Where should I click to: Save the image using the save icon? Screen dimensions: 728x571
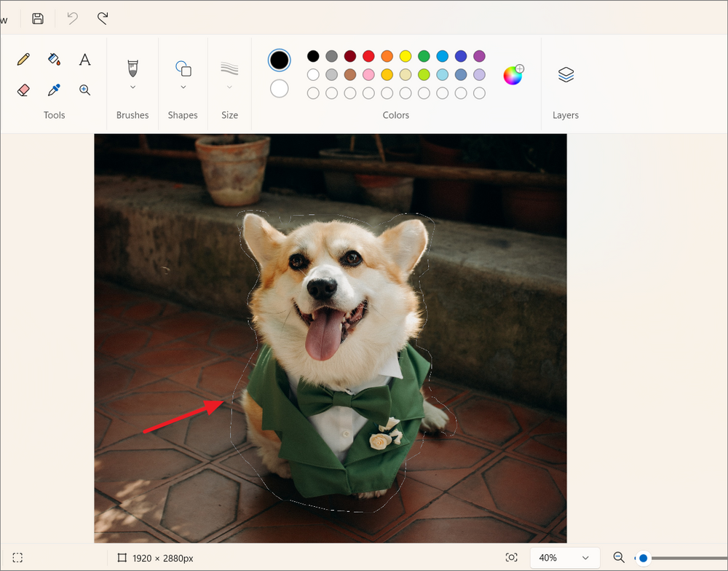(36, 18)
